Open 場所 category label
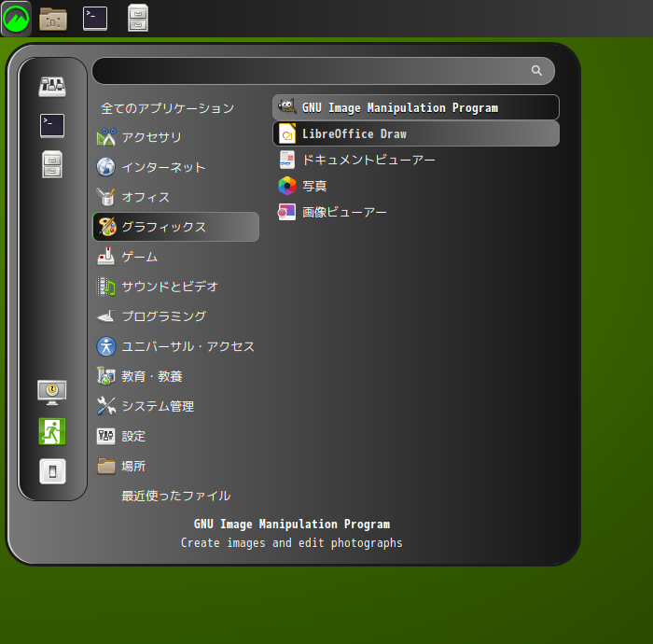This screenshot has width=653, height=644. 133,466
